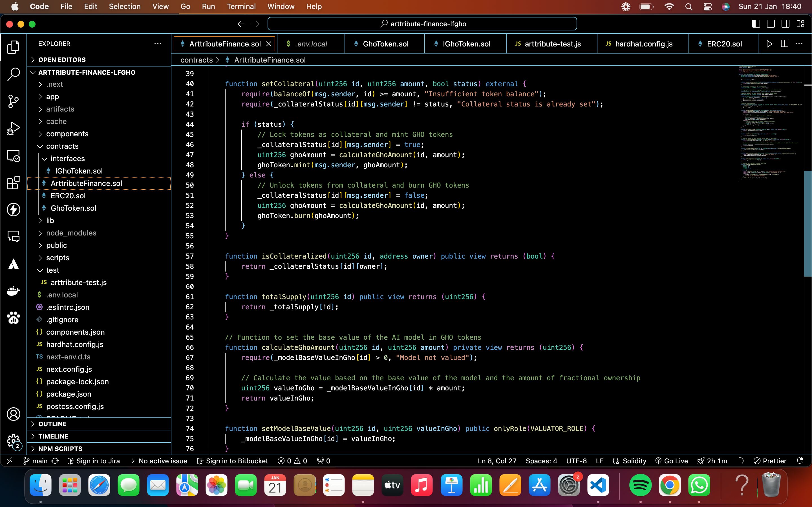Viewport: 812px width, 507px height.
Task: Switch to the ERC20.sol tab
Action: (724, 44)
